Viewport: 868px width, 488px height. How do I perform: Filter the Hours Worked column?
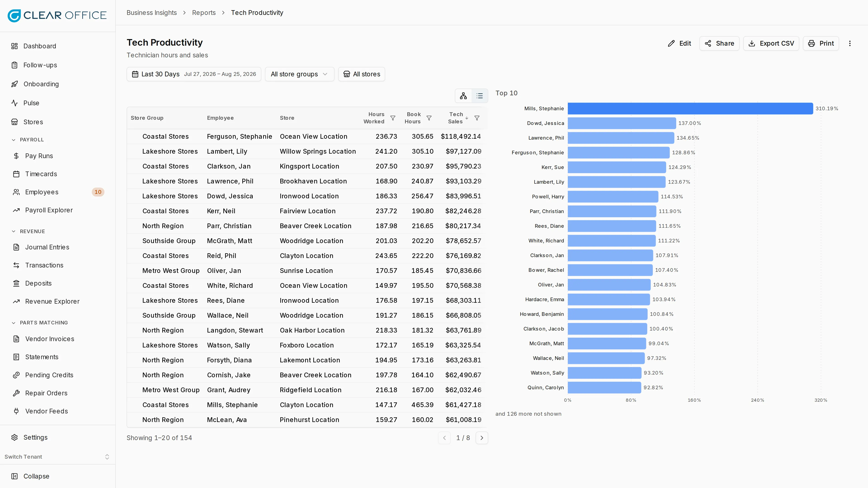click(393, 118)
